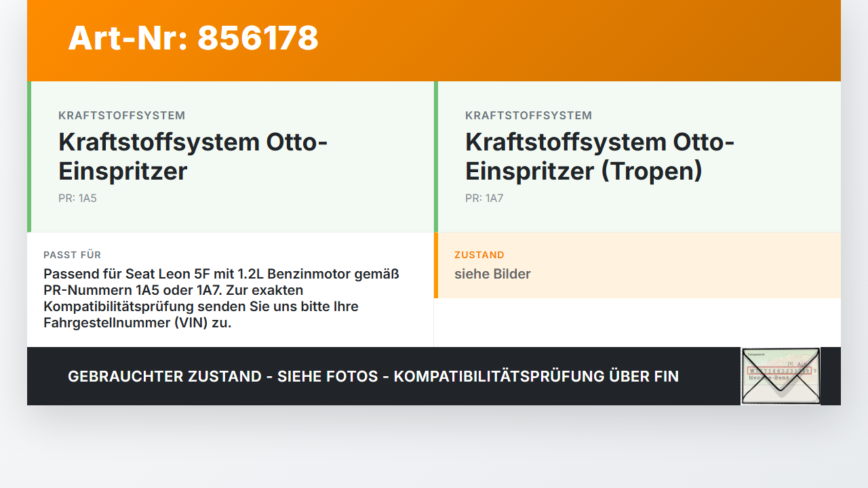Click the PR: 1A5 code label
This screenshot has height=488, width=868.
(77, 199)
